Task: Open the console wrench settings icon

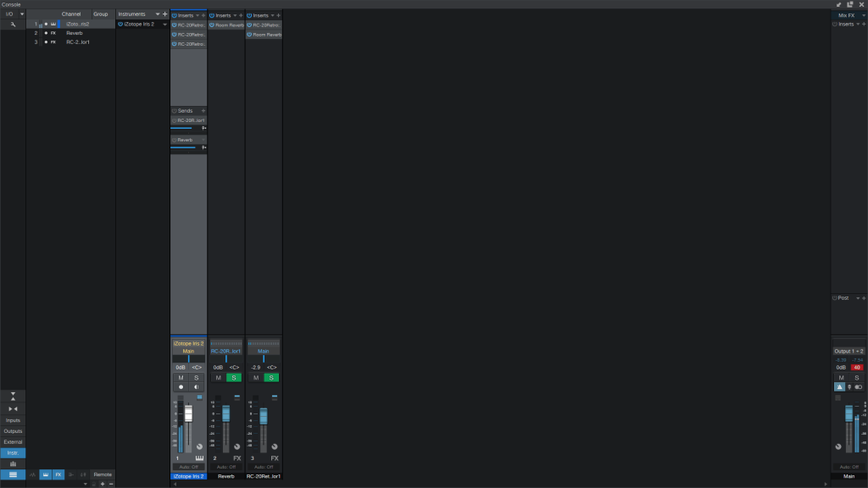Action: pos(13,25)
